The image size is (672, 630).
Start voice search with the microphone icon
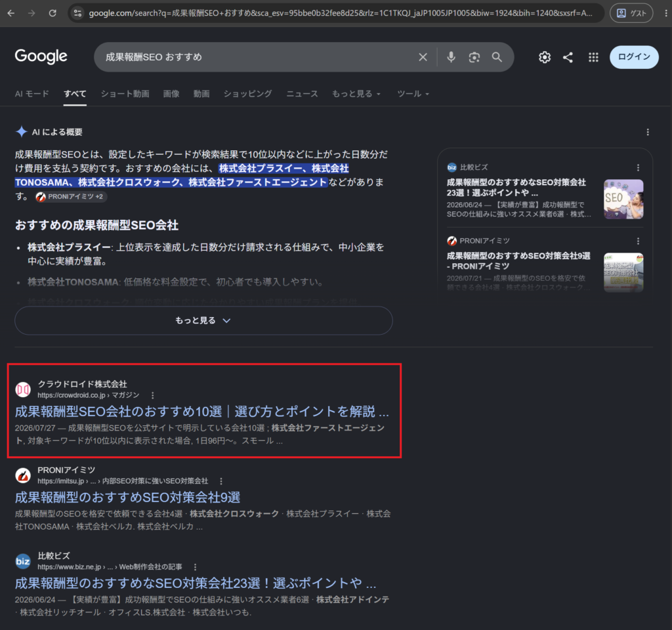(451, 57)
